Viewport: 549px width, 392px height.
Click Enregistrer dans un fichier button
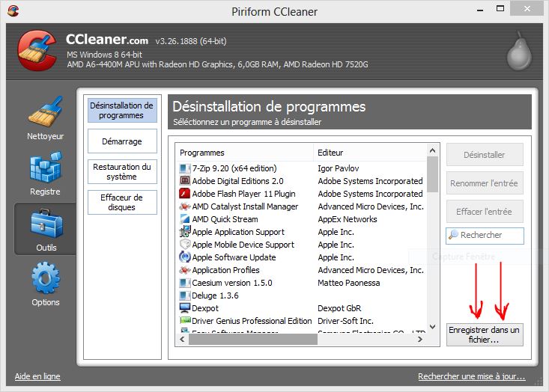coord(485,334)
